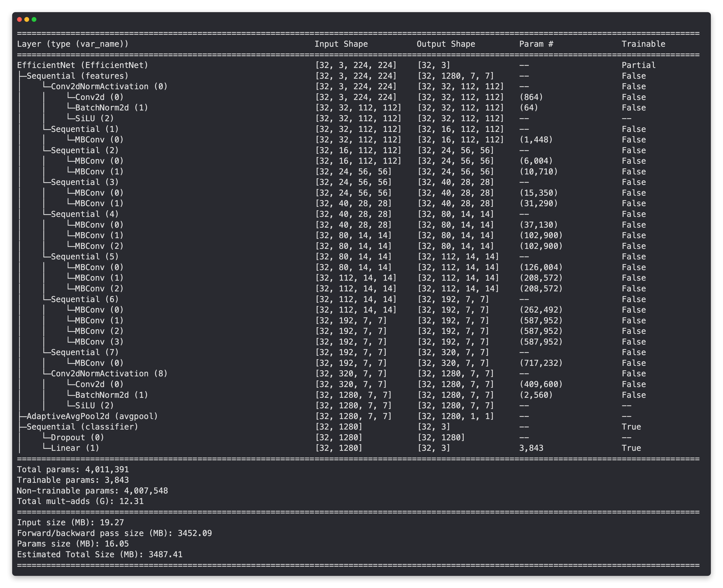Click the 'Trainable' column header

click(643, 44)
